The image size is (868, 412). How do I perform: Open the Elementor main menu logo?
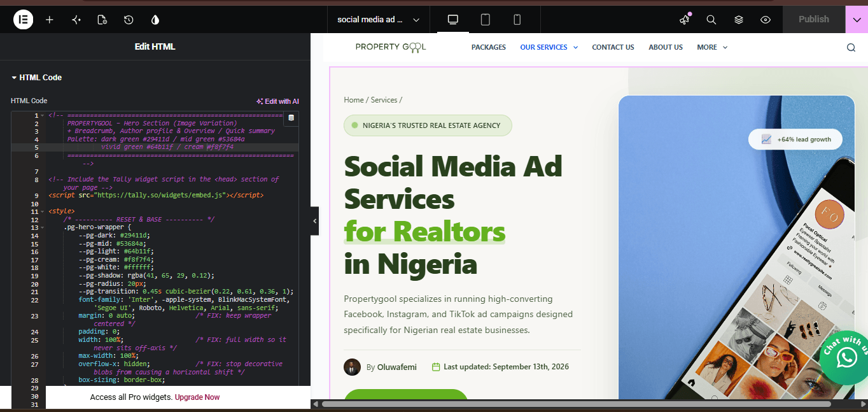pyautogui.click(x=23, y=20)
